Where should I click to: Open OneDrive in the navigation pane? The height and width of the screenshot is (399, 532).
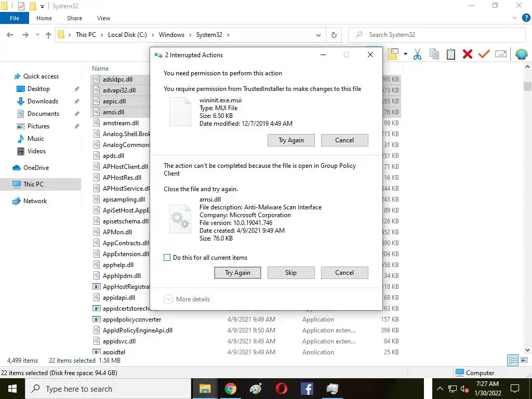click(36, 168)
